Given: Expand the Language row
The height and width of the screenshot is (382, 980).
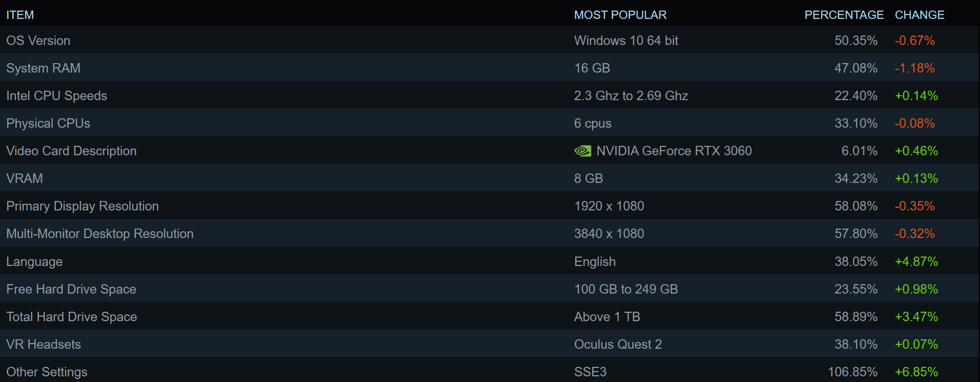Looking at the screenshot, I should pyautogui.click(x=35, y=261).
